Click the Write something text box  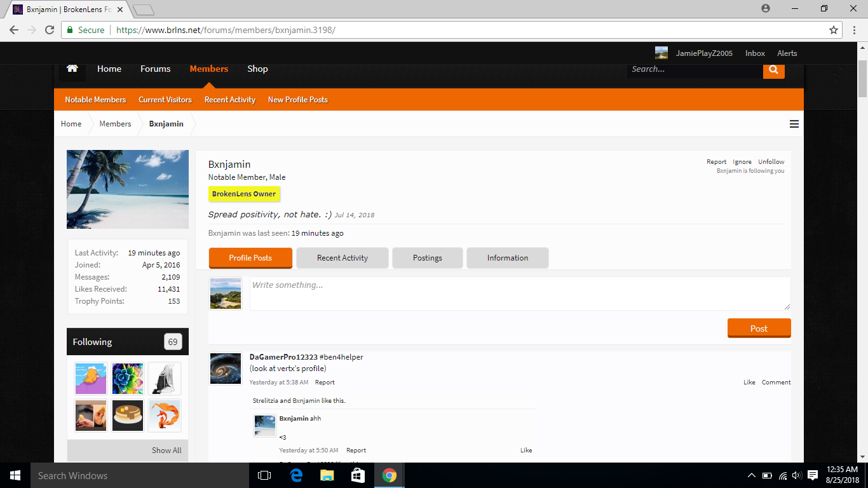point(520,294)
